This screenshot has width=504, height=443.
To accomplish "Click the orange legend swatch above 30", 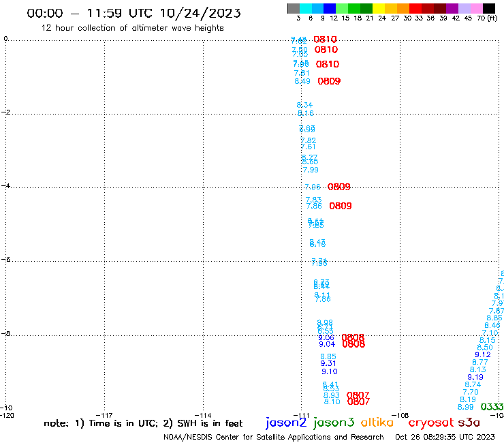I will pyautogui.click(x=403, y=8).
